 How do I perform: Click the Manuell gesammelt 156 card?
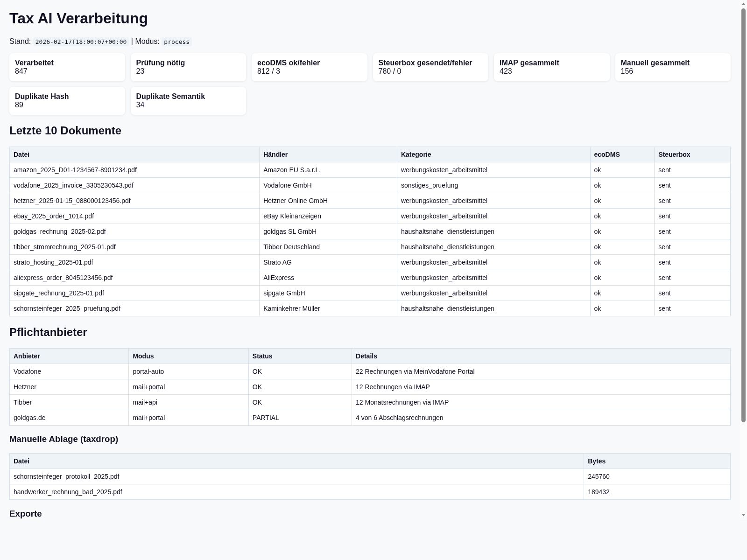673,67
